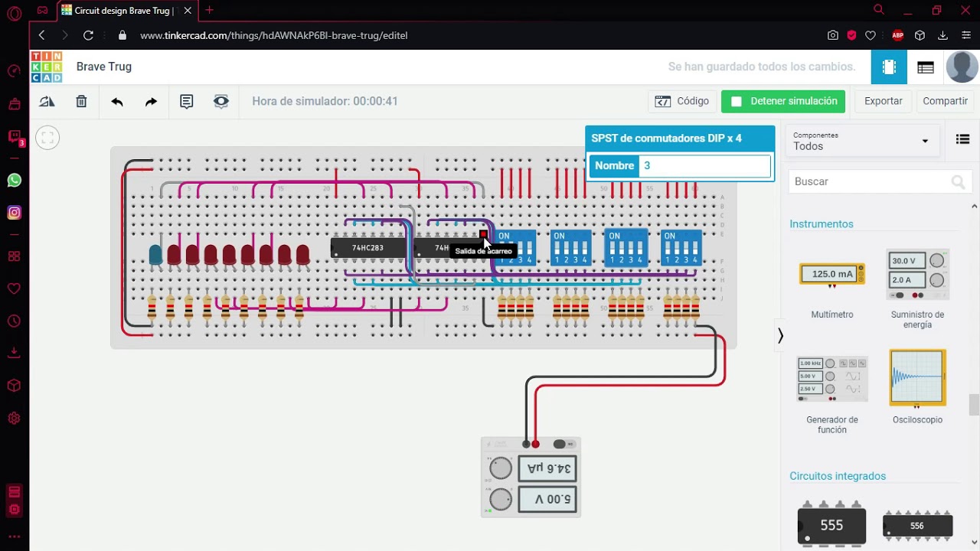The image size is (980, 551).
Task: Show components as list view
Action: pyautogui.click(x=963, y=139)
